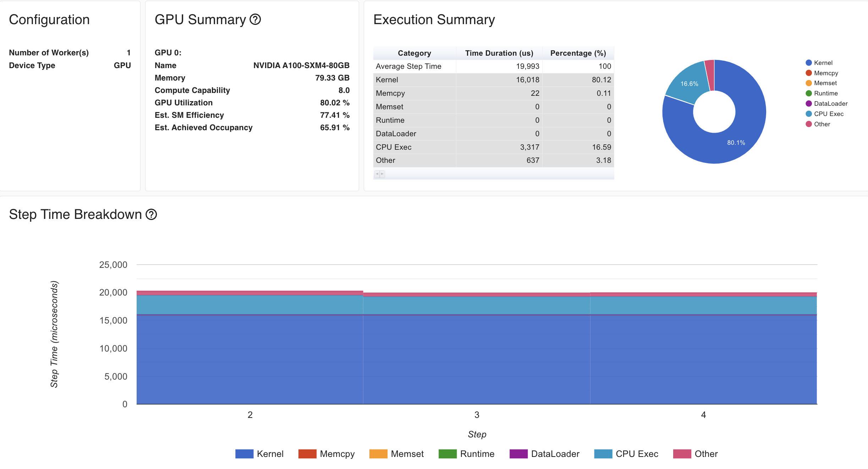
Task: Open the Step Time Breakdown help icon
Action: tap(151, 214)
